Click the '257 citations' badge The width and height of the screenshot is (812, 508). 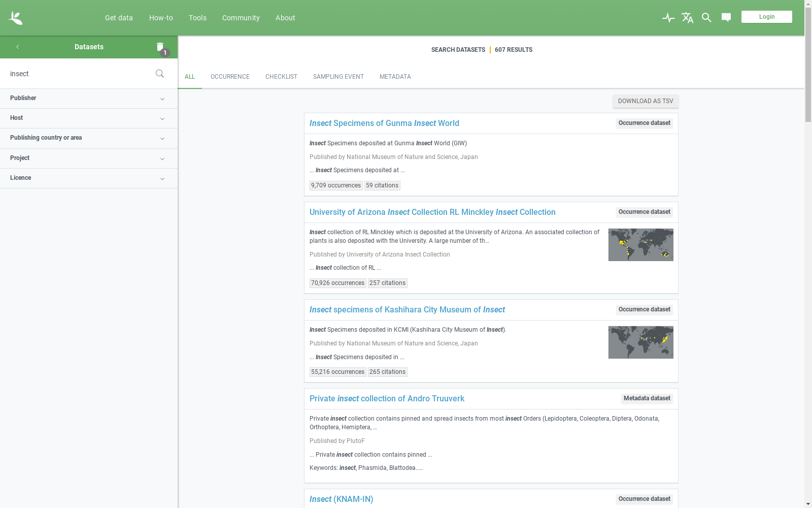(x=387, y=283)
